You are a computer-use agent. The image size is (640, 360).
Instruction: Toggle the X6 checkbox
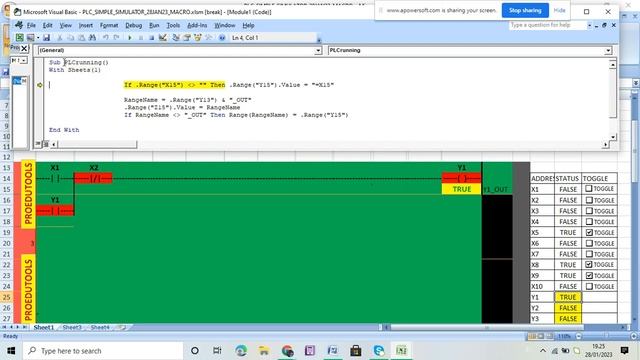pyautogui.click(x=589, y=243)
